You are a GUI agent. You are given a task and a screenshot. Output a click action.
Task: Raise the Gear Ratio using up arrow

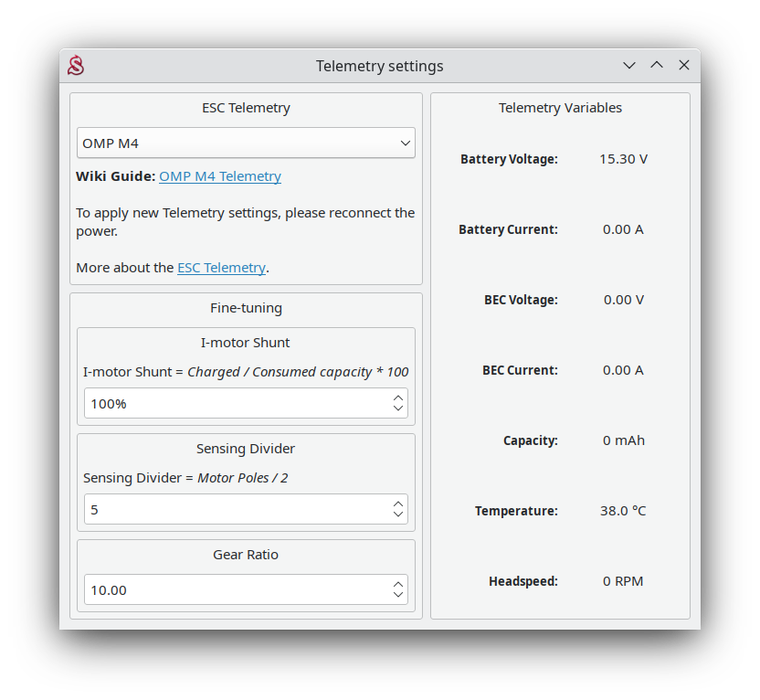(x=398, y=584)
